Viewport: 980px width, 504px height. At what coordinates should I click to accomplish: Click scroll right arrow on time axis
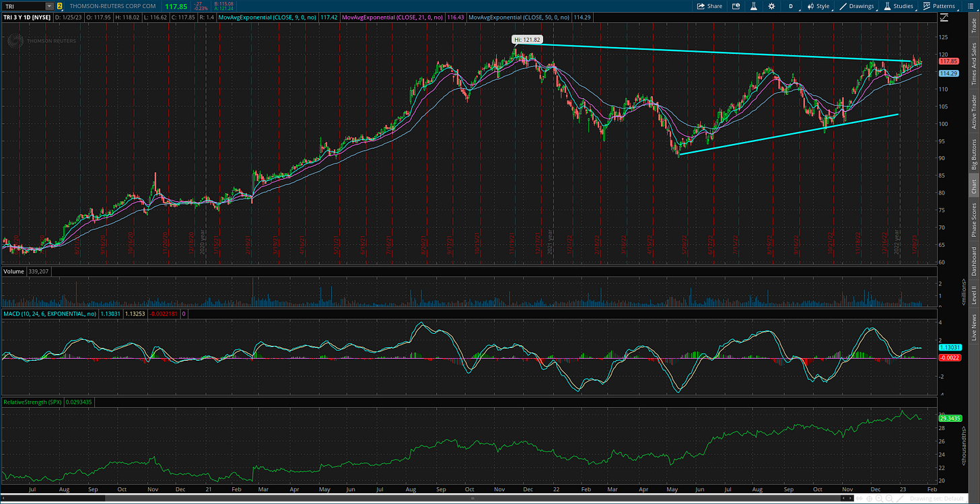pyautogui.click(x=850, y=498)
